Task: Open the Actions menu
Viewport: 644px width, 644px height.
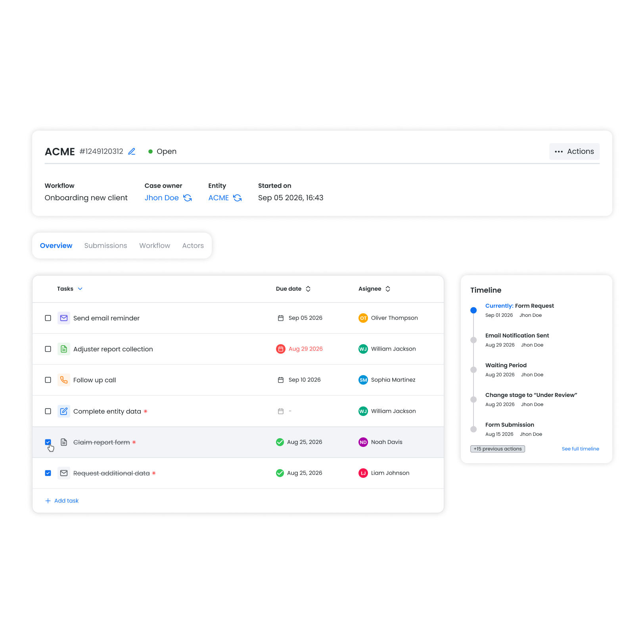Action: click(x=574, y=151)
